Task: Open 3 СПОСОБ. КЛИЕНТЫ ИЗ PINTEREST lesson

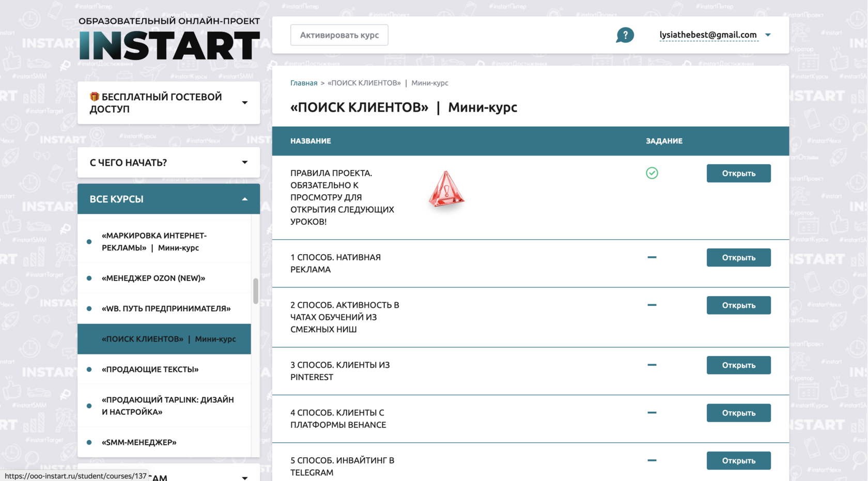Action: pos(738,365)
